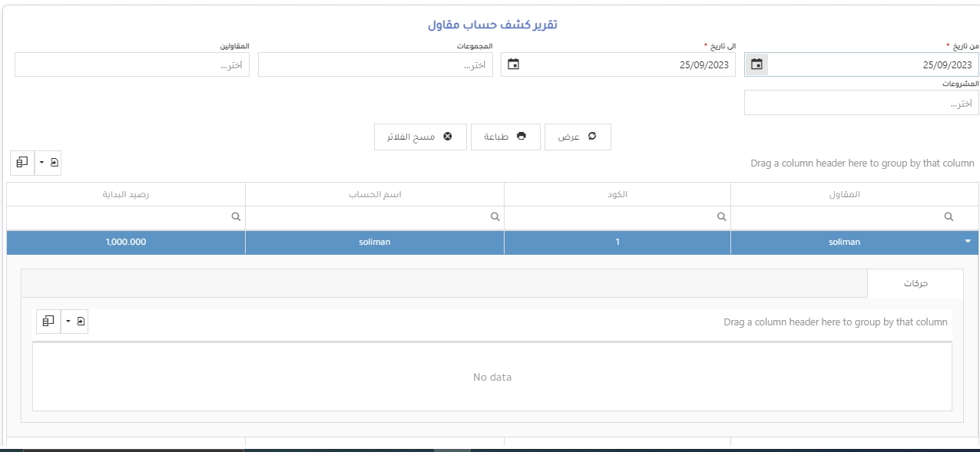Open the main grid column chooser
This screenshot has width=980, height=452.
pos(22,163)
